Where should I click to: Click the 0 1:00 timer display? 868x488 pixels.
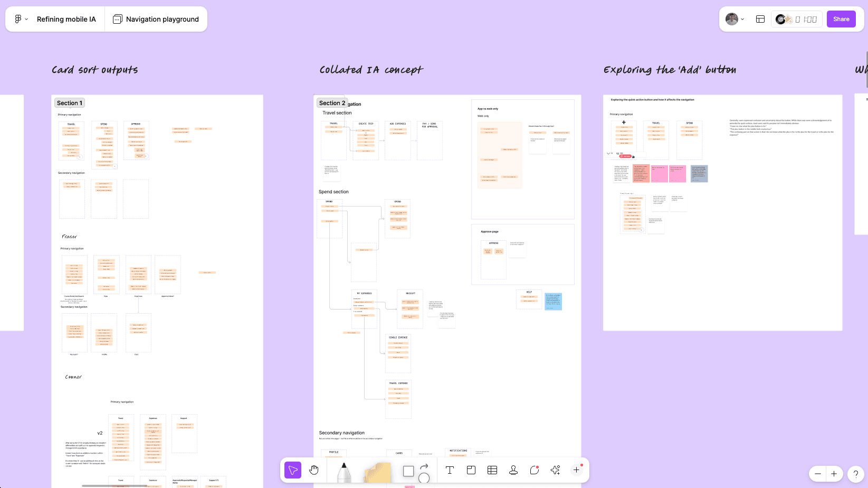(x=806, y=19)
